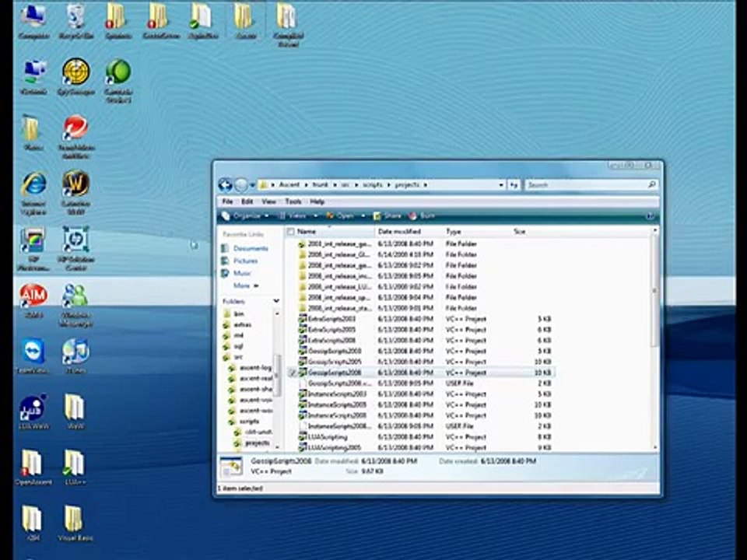Open the TeamViewer desktop icon
Screen dimensions: 747x560
[x=33, y=356]
